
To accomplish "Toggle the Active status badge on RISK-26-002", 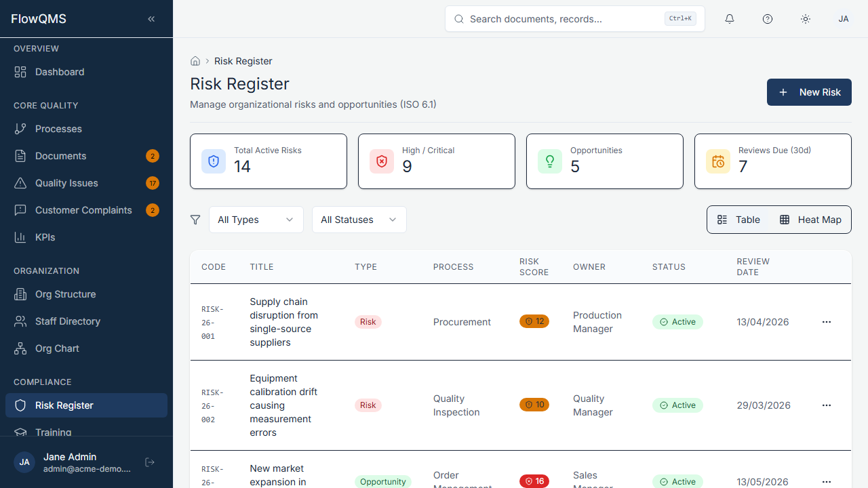I will pyautogui.click(x=677, y=405).
